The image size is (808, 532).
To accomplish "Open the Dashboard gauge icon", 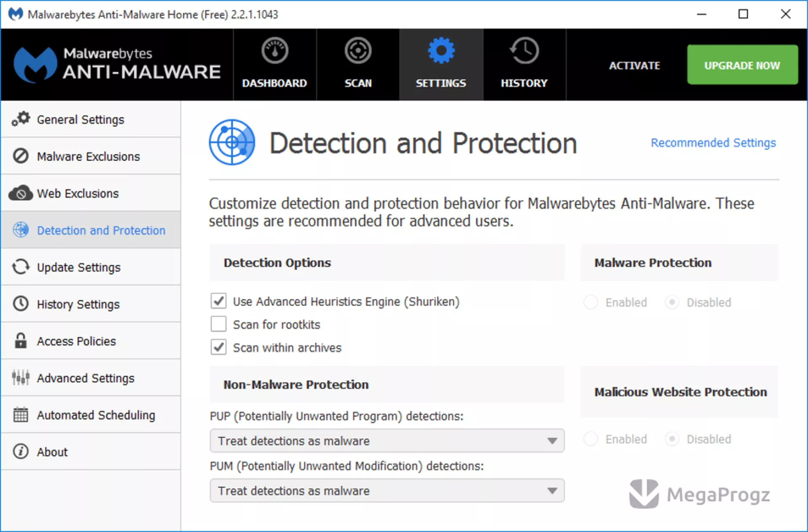I will 274,51.
